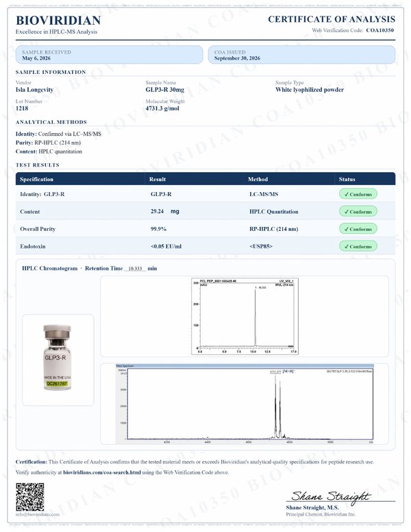The height and width of the screenshot is (532, 411).
Task: Select vendor name Isla Longevity
Action: point(34,90)
